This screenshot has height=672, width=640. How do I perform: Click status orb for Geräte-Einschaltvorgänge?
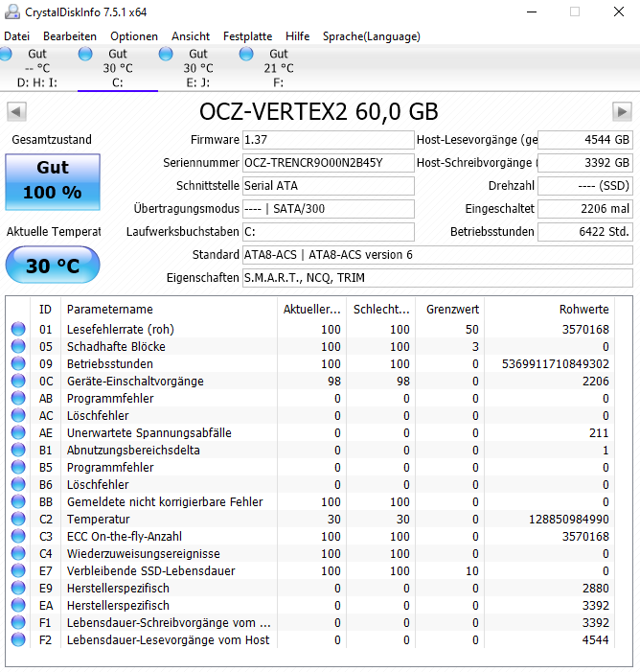point(18,381)
